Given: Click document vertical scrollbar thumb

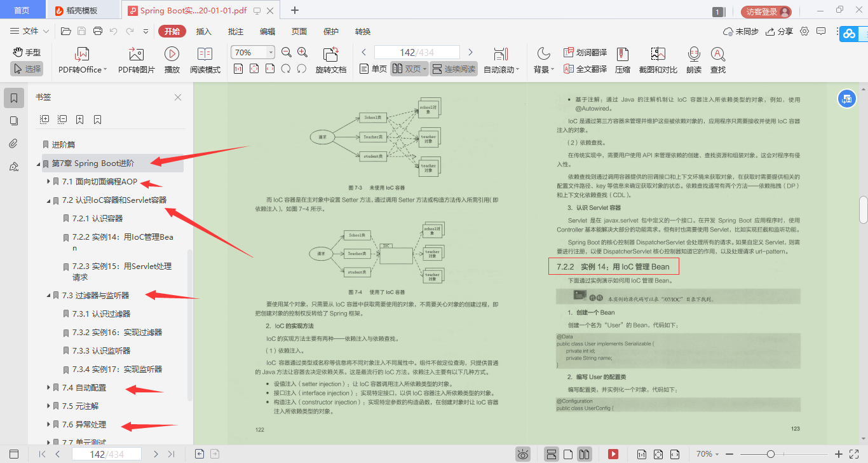Looking at the screenshot, I should 864,210.
